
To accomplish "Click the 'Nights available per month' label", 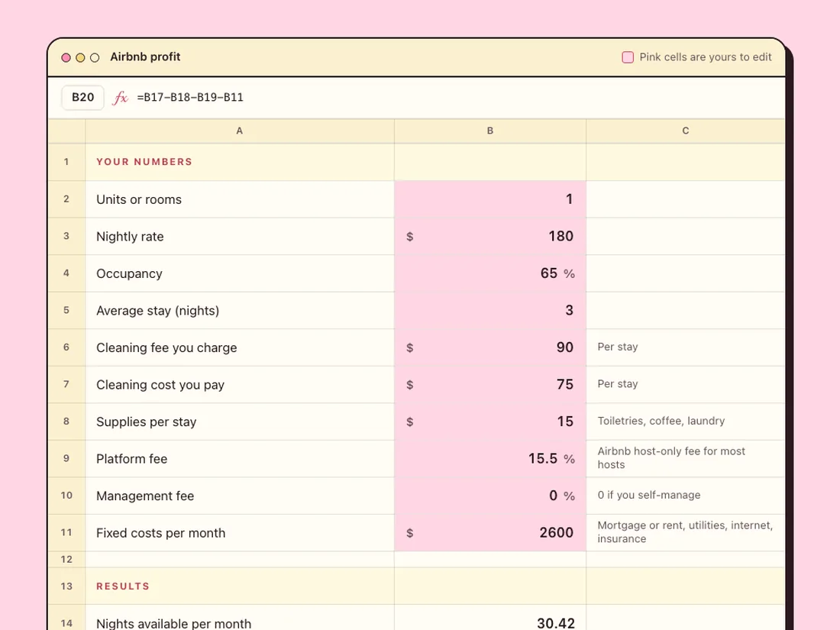I will (x=173, y=623).
